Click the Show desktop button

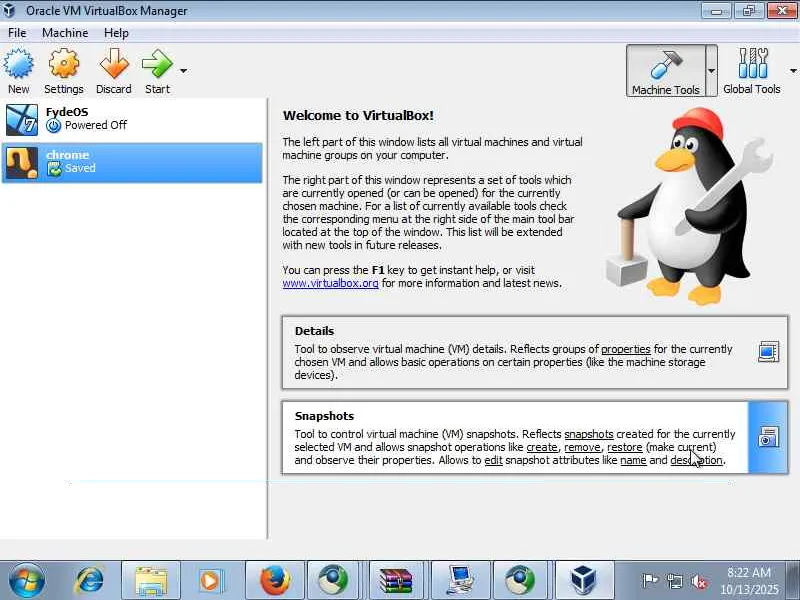793,581
